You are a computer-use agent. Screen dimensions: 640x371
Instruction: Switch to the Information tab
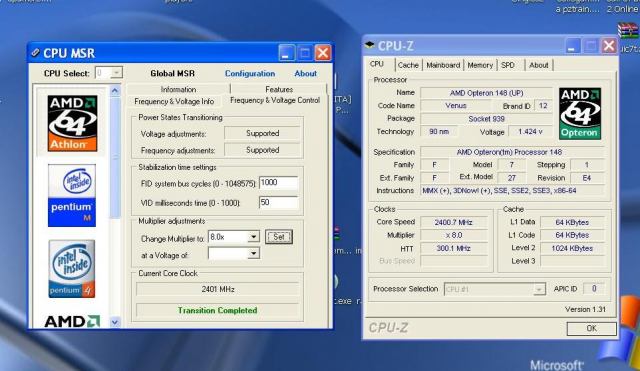pos(178,89)
